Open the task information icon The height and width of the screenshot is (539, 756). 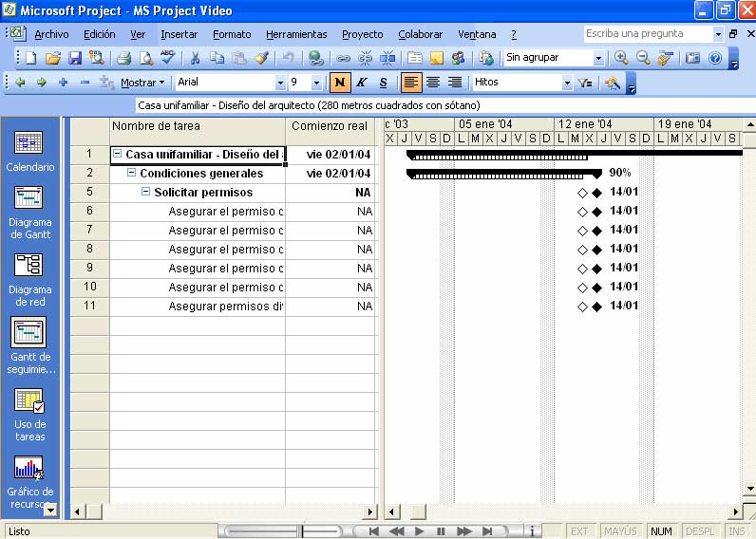pos(415,58)
